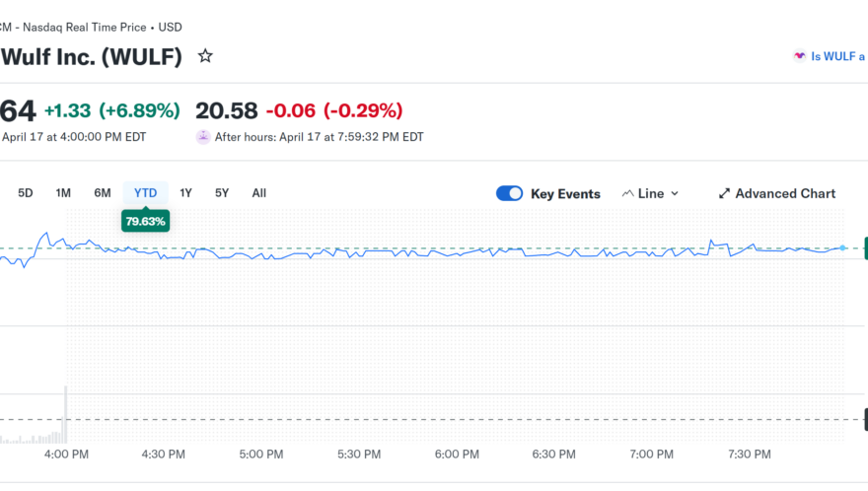The image size is (868, 491).
Task: Click the line chart type icon
Action: coord(627,193)
